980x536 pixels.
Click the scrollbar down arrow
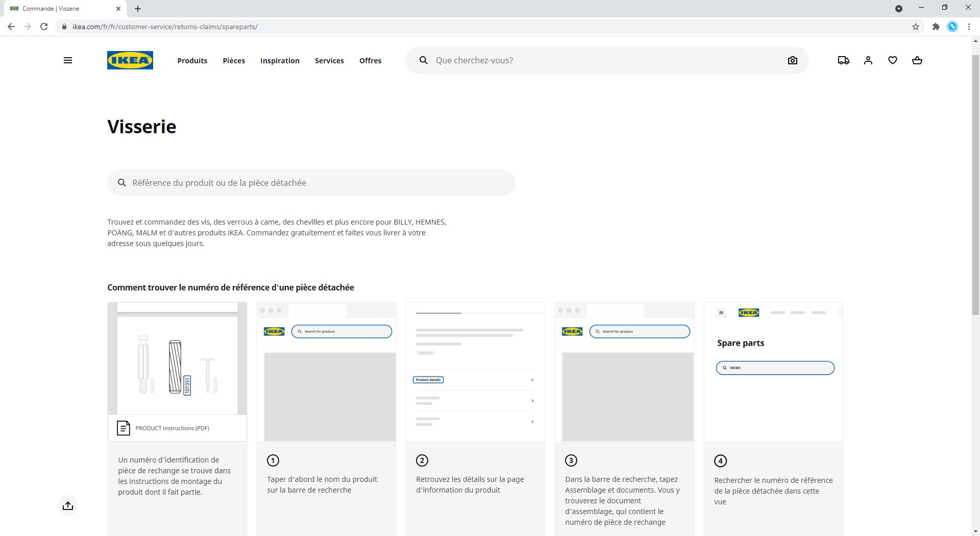click(975, 531)
